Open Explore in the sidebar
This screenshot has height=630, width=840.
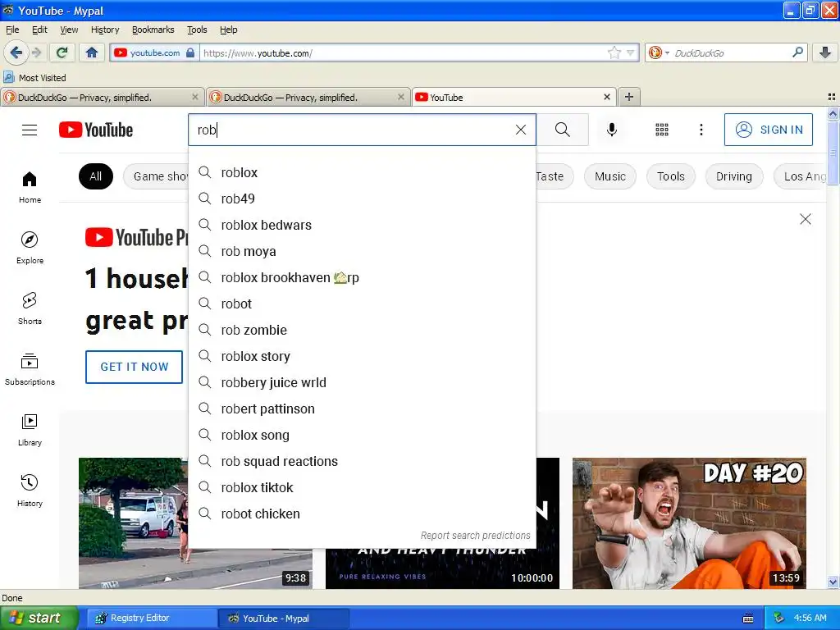(30, 248)
